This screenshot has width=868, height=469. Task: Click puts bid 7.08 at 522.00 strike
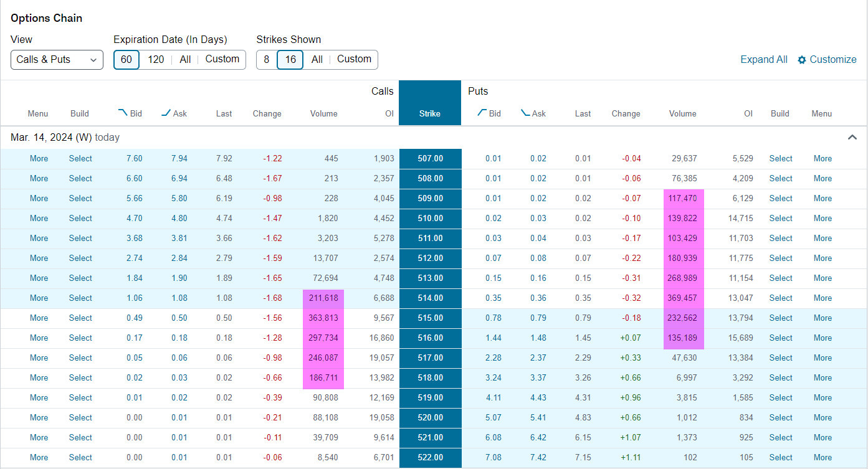tap(494, 458)
